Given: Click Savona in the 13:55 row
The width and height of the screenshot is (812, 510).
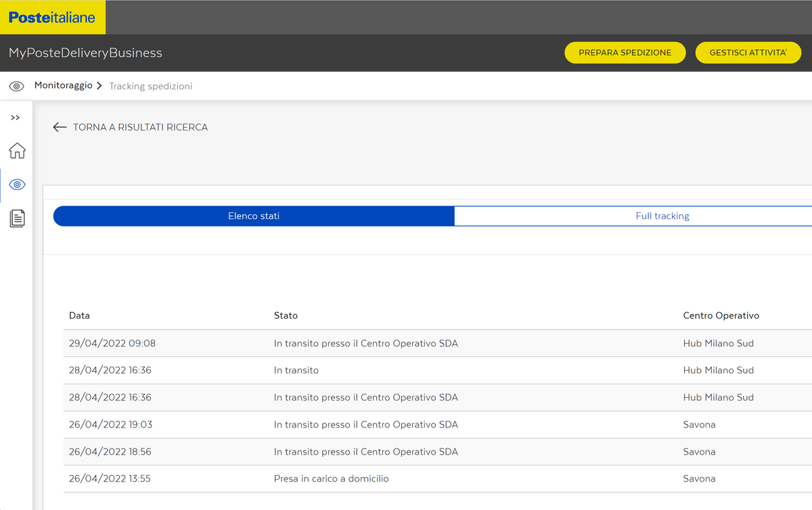Looking at the screenshot, I should (700, 479).
